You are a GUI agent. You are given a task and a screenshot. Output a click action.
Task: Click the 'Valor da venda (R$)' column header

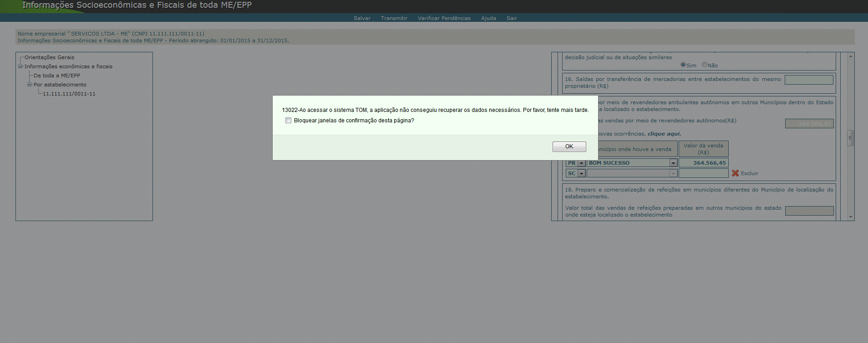703,149
